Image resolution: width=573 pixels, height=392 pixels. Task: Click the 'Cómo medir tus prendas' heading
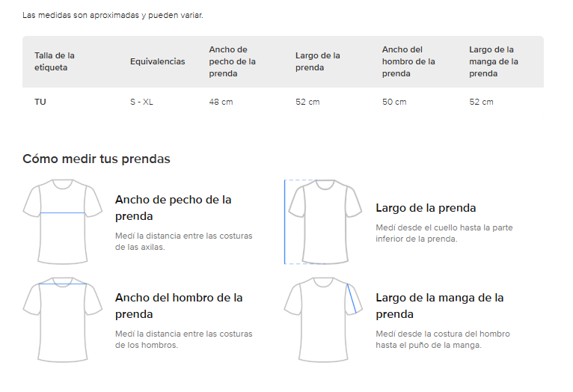(96, 159)
